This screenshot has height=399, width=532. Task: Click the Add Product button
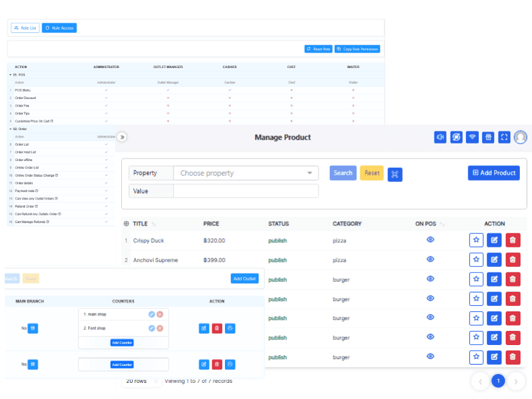pyautogui.click(x=494, y=173)
